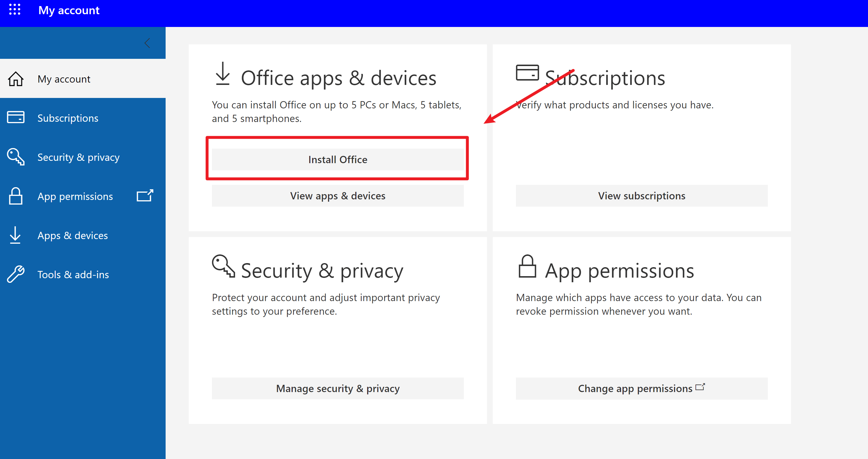Click the key icon in Security & privacy card
Screen dimensions: 868x459
coord(223,266)
